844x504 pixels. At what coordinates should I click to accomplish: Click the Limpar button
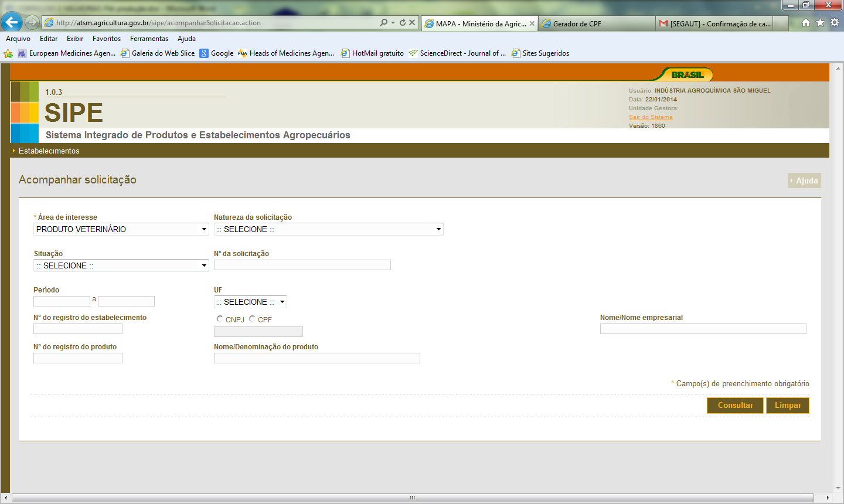click(x=788, y=405)
